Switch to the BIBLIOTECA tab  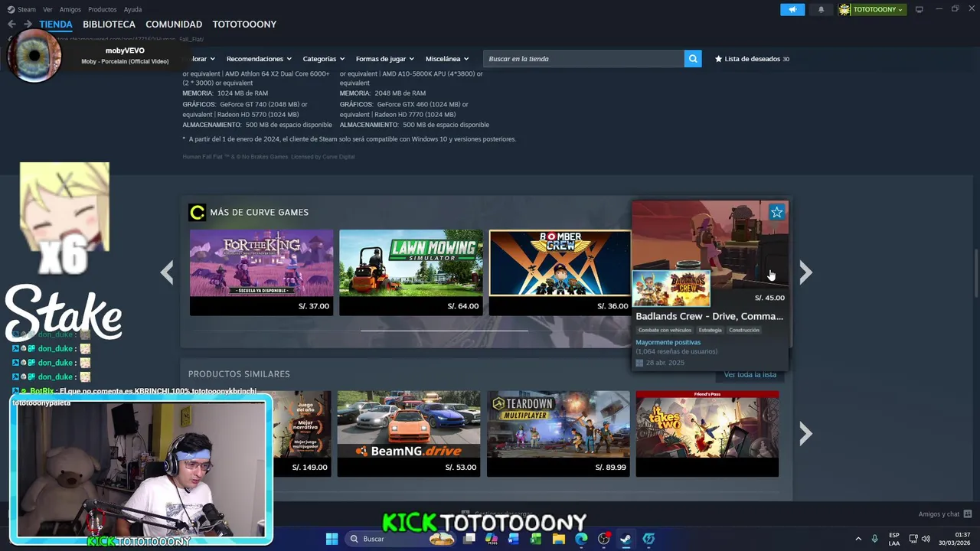[x=109, y=24]
